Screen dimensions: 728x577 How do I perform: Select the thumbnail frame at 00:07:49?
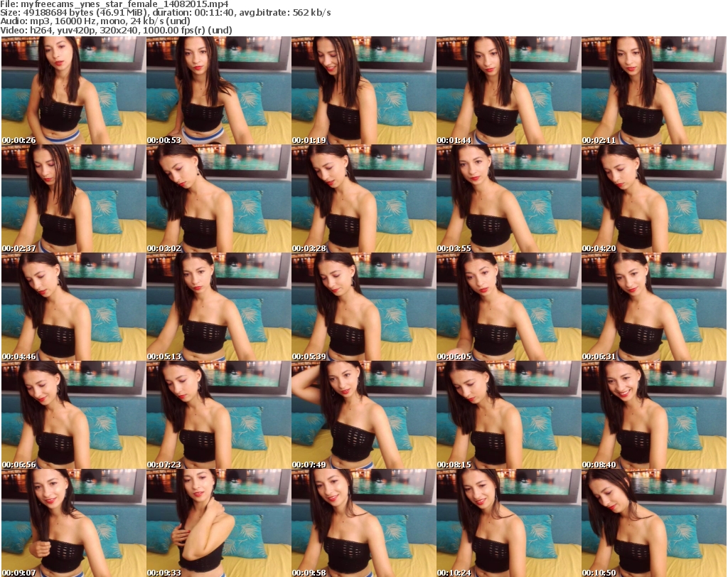coord(363,415)
